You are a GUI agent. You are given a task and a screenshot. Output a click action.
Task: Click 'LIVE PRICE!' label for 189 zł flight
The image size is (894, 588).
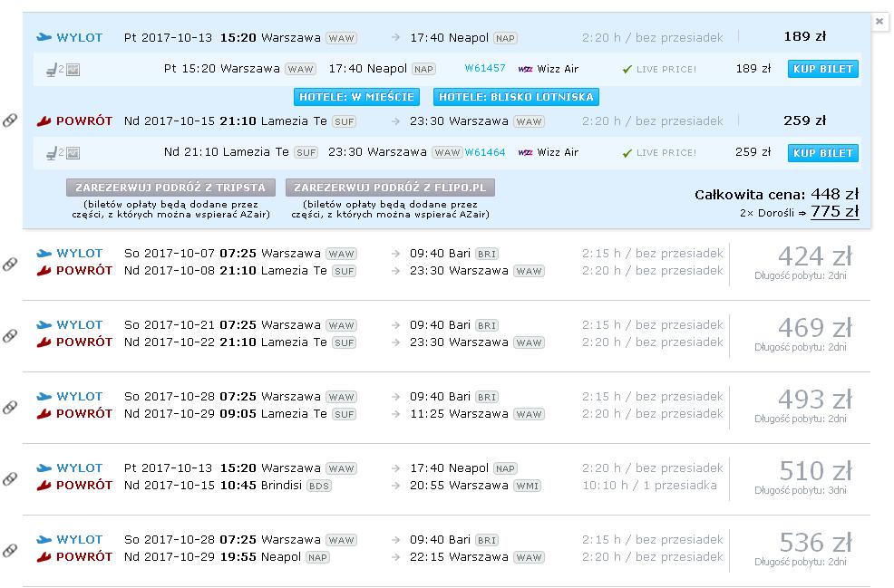pyautogui.click(x=666, y=70)
